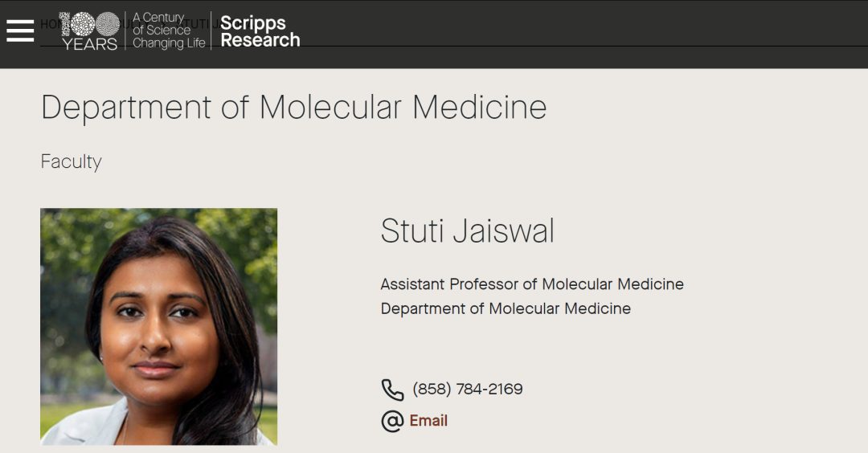Click the Assistant Professor of Molecular Medicine title
The width and height of the screenshot is (868, 453).
[x=532, y=284]
